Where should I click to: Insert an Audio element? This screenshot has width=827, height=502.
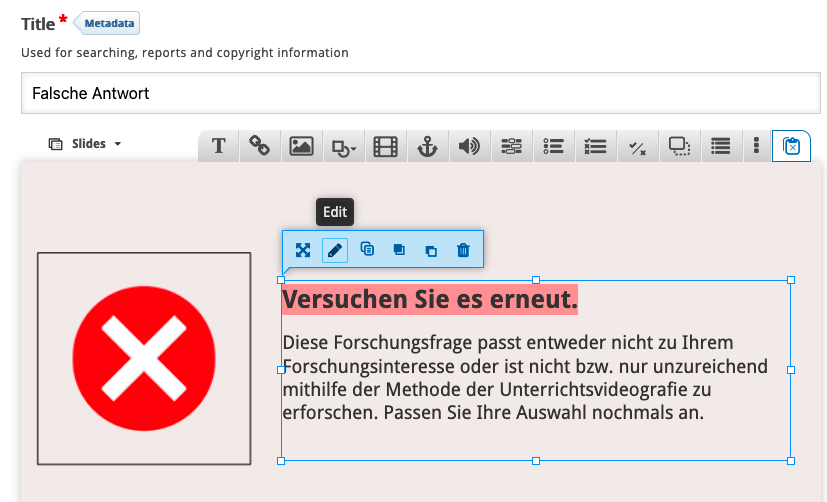[x=469, y=146]
